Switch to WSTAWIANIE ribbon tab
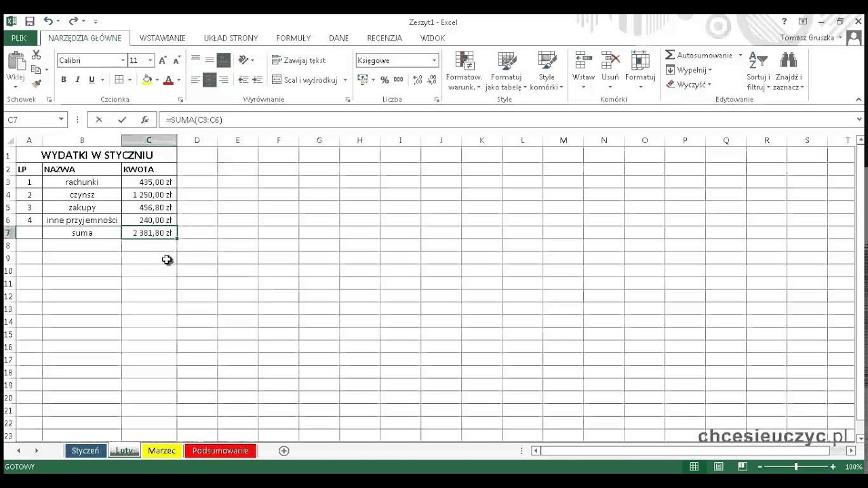This screenshot has height=488, width=868. click(162, 38)
